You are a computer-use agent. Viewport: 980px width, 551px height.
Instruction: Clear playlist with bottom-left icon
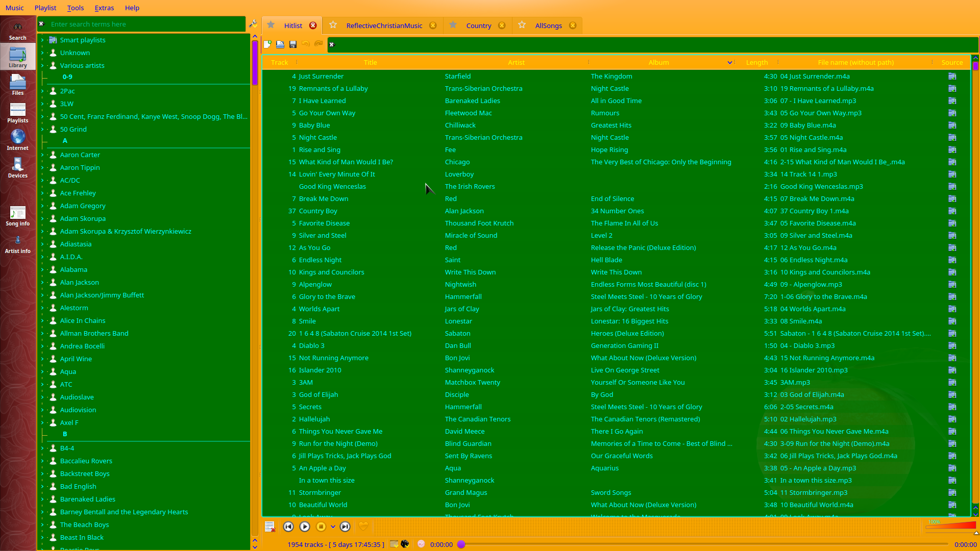click(270, 527)
